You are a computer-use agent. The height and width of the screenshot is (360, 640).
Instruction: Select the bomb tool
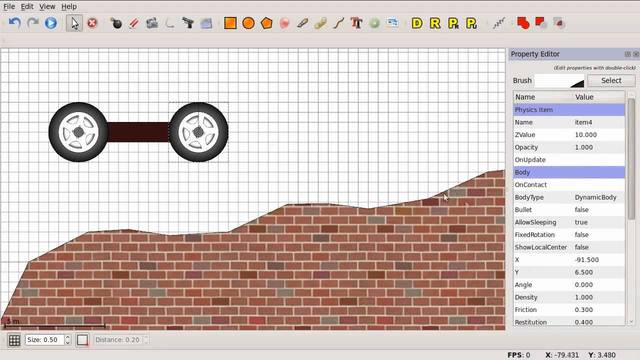(x=116, y=23)
